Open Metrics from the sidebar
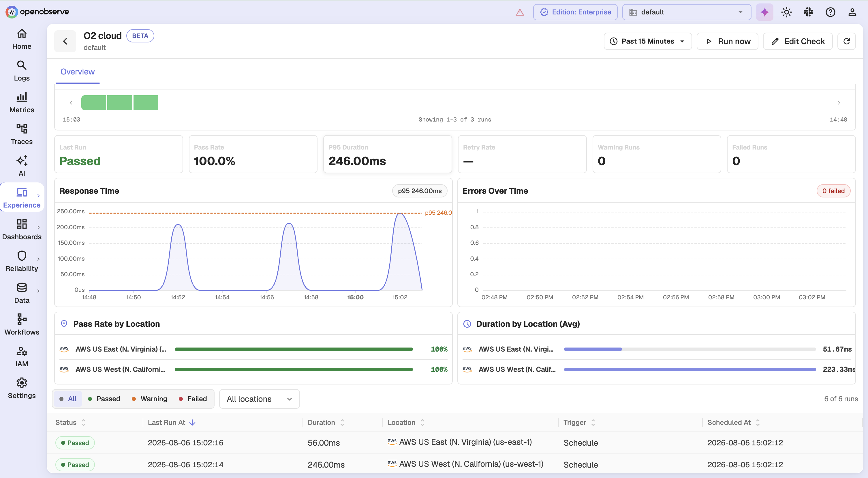The height and width of the screenshot is (478, 868). click(22, 103)
